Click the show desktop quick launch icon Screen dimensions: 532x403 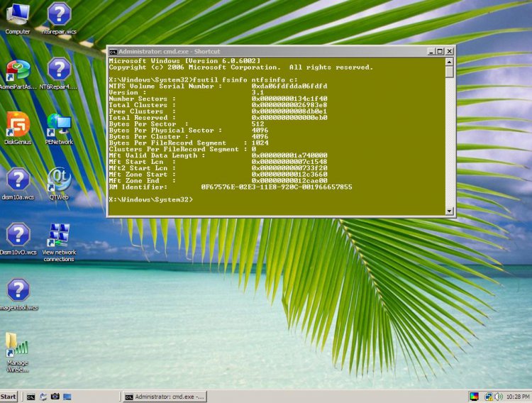tap(67, 397)
